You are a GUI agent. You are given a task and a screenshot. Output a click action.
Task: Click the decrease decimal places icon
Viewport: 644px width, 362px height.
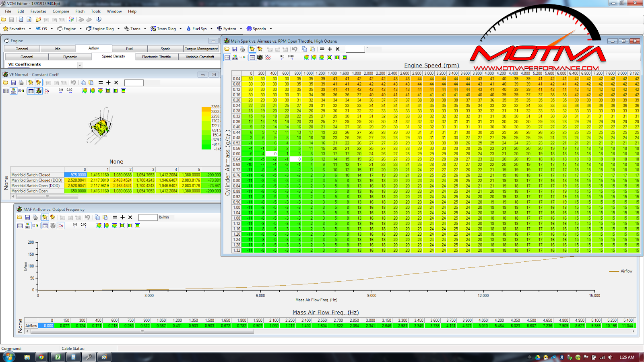(282, 57)
